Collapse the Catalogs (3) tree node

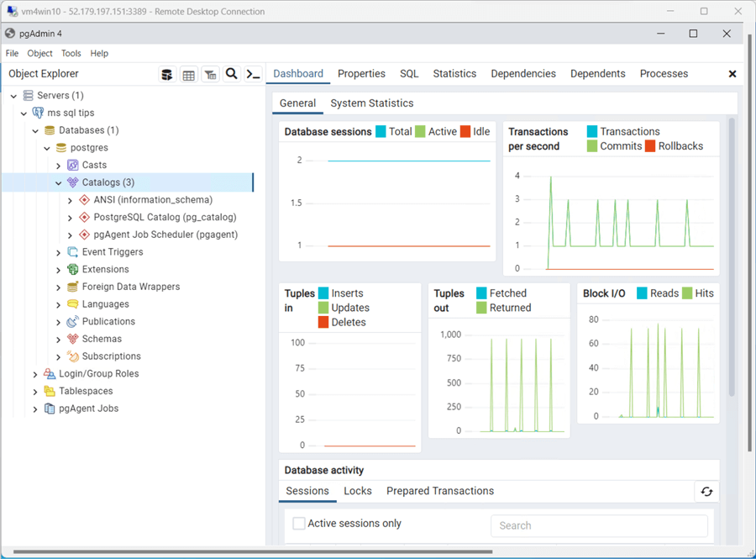59,182
